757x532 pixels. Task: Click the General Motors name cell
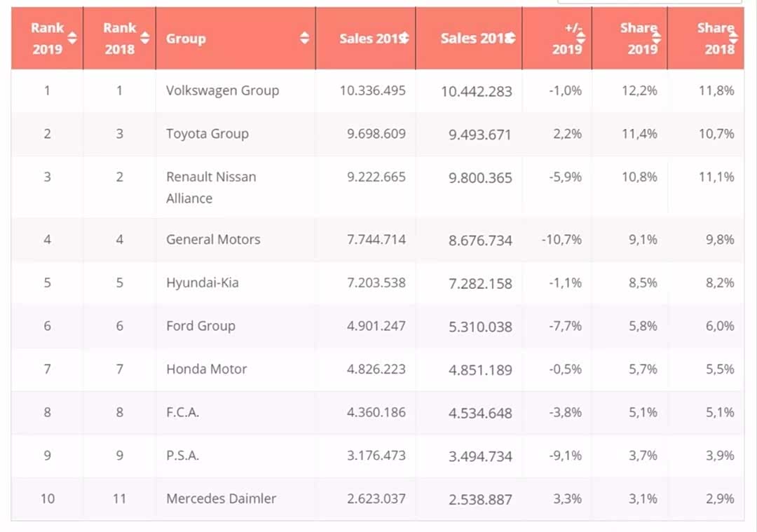[213, 240]
